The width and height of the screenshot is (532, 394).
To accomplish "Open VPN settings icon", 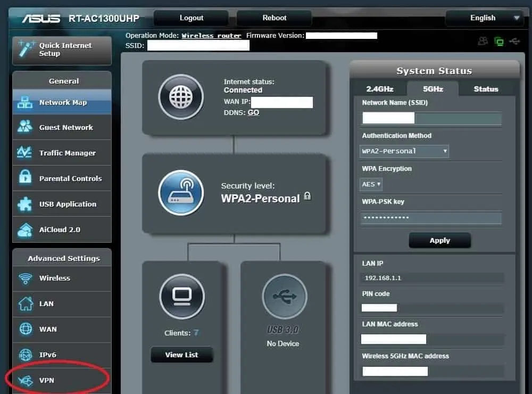I will click(x=26, y=380).
